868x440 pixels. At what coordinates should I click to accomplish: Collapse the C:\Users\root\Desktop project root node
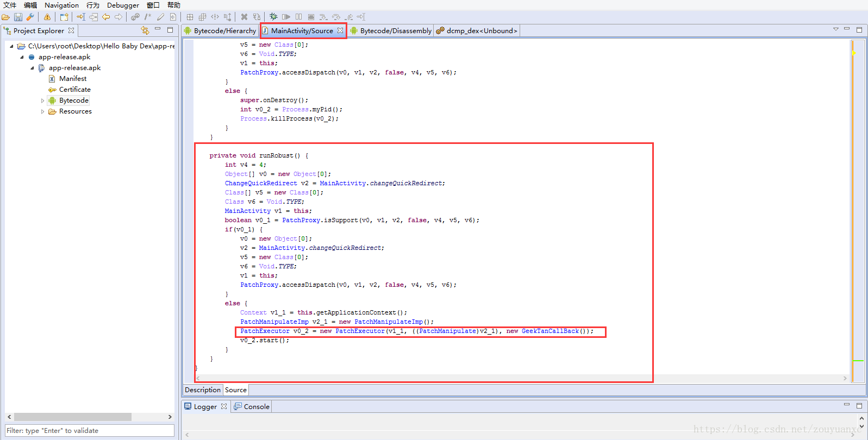point(11,46)
